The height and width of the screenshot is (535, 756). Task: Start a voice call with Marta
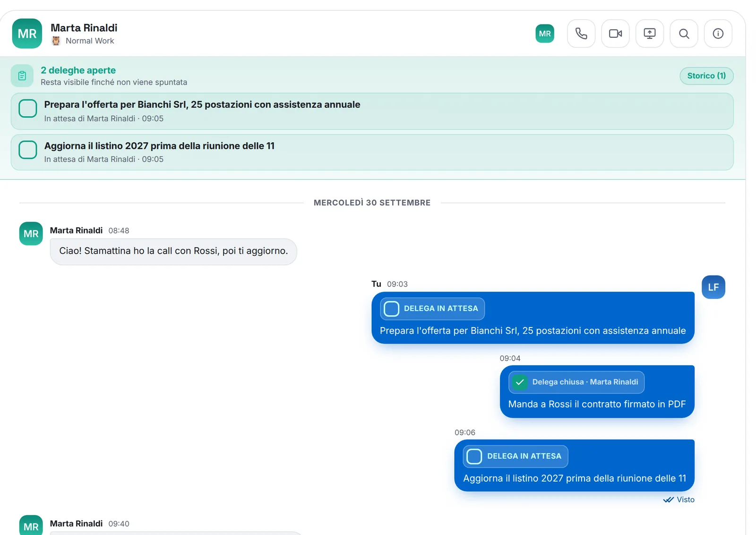click(x=581, y=34)
